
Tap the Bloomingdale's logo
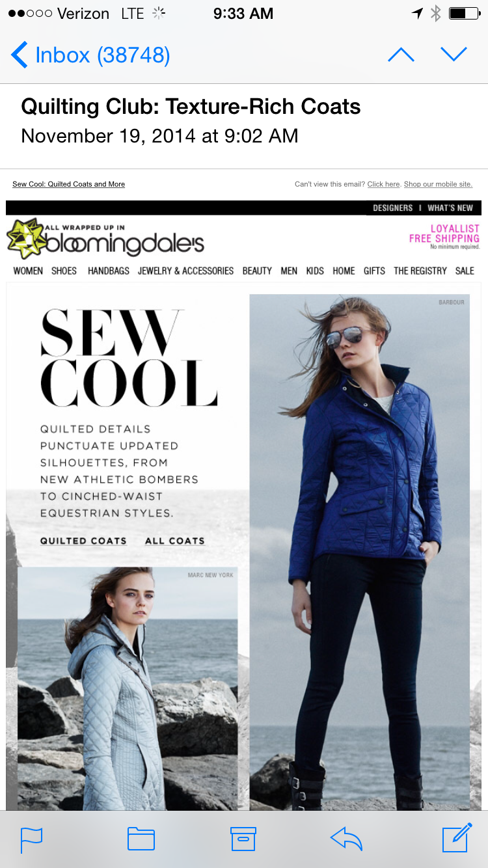(105, 238)
